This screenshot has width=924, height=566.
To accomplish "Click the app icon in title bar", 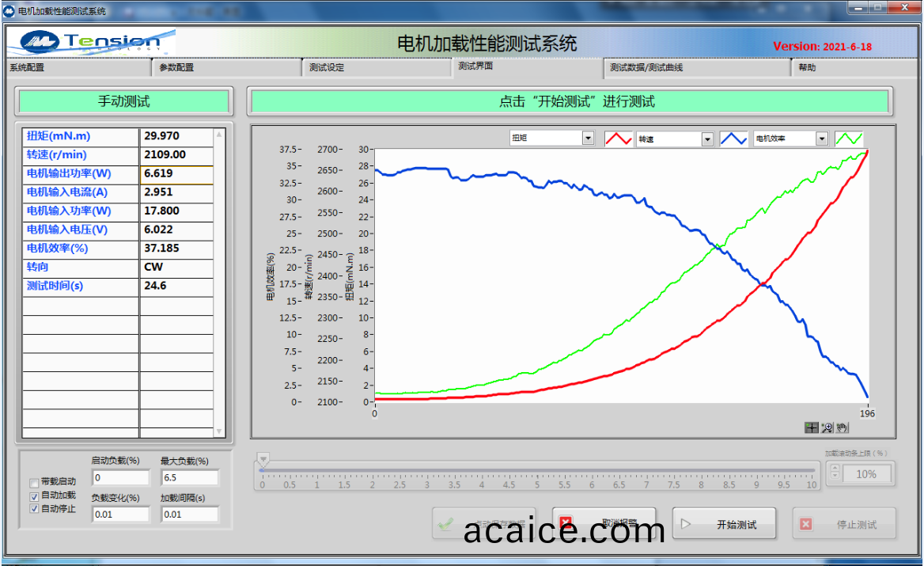I will 9,10.
